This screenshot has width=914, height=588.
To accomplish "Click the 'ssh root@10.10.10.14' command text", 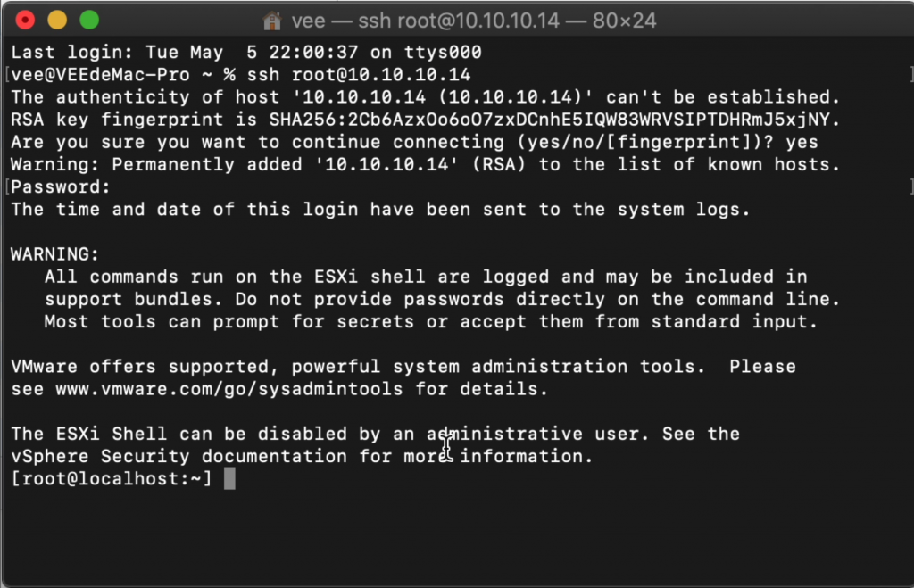I will coord(359,75).
